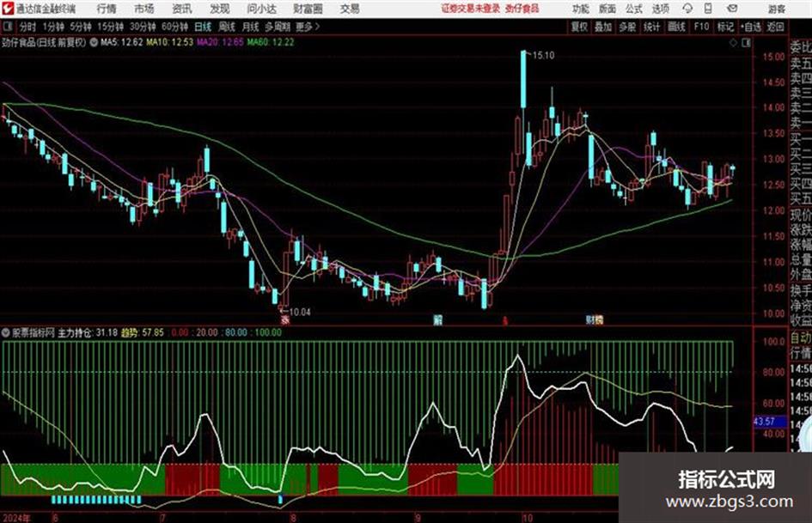Click the 标记 mark toolbar button
Image resolution: width=812 pixels, height=523 pixels.
[725, 27]
